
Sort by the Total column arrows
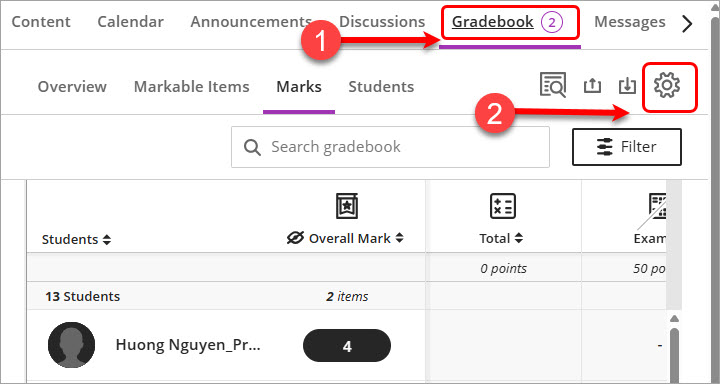518,238
